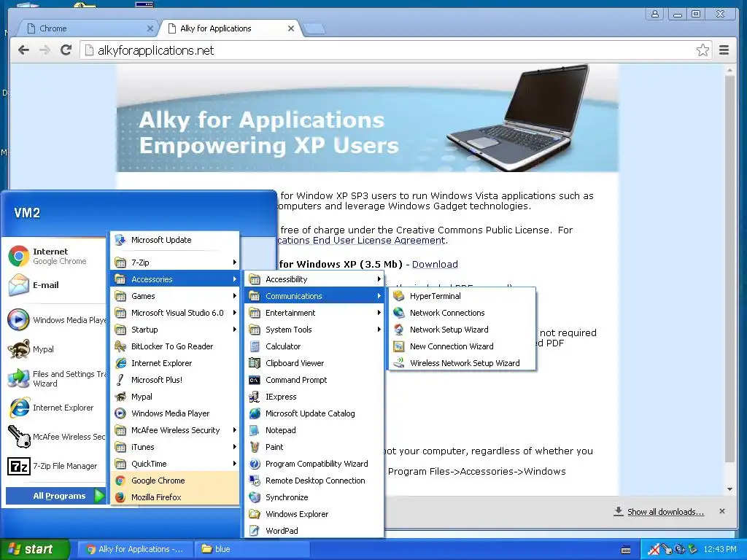The width and height of the screenshot is (747, 560).
Task: Launch IExpress
Action: click(314, 397)
